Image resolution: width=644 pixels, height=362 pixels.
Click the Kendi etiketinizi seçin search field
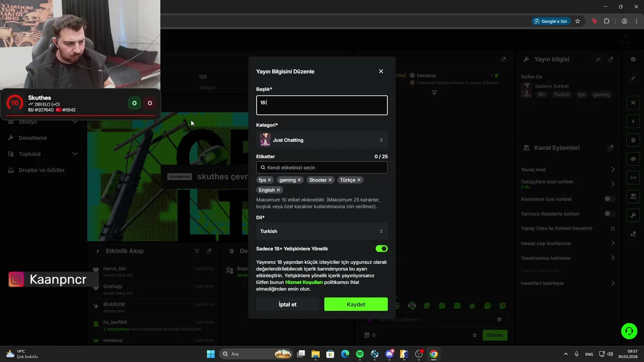tap(322, 167)
